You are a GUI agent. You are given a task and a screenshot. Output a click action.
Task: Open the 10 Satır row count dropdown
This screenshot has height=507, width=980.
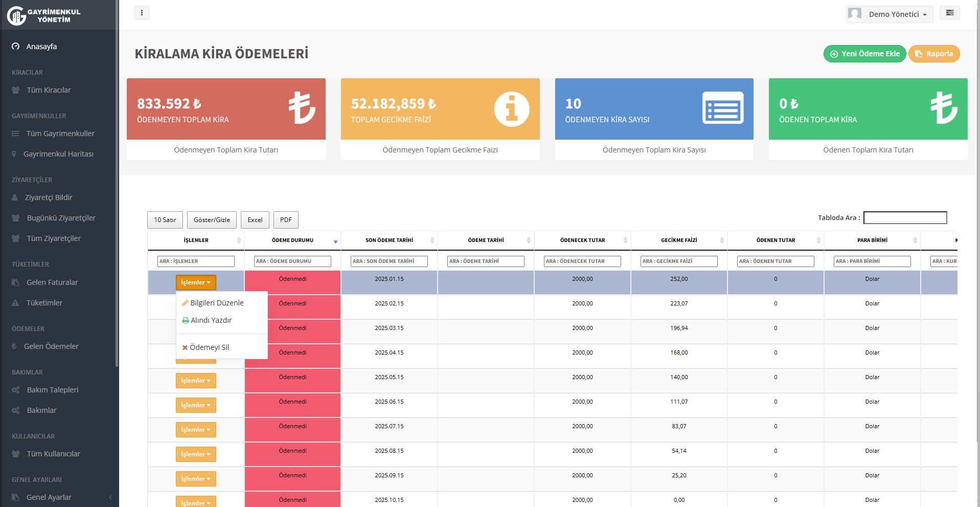(x=165, y=220)
